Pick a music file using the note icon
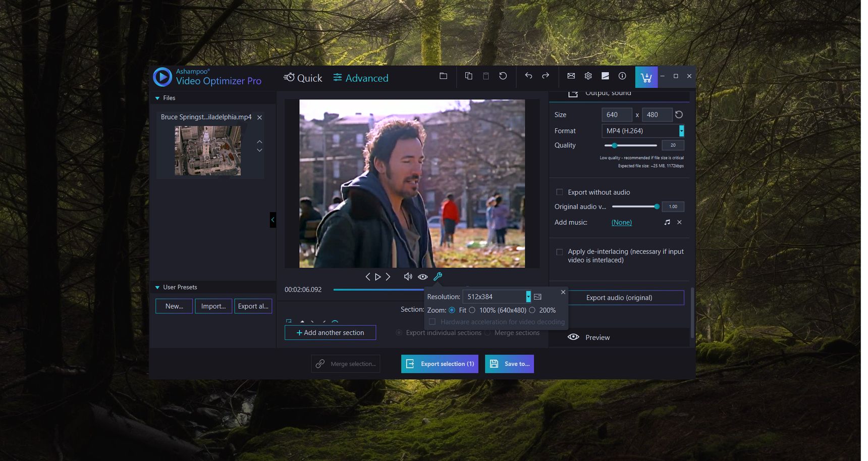868x461 pixels. tap(667, 222)
